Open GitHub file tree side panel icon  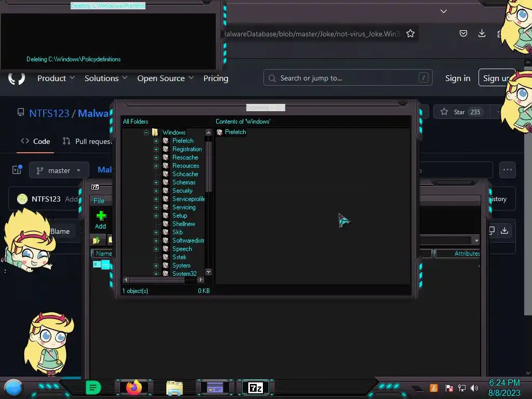(x=17, y=170)
